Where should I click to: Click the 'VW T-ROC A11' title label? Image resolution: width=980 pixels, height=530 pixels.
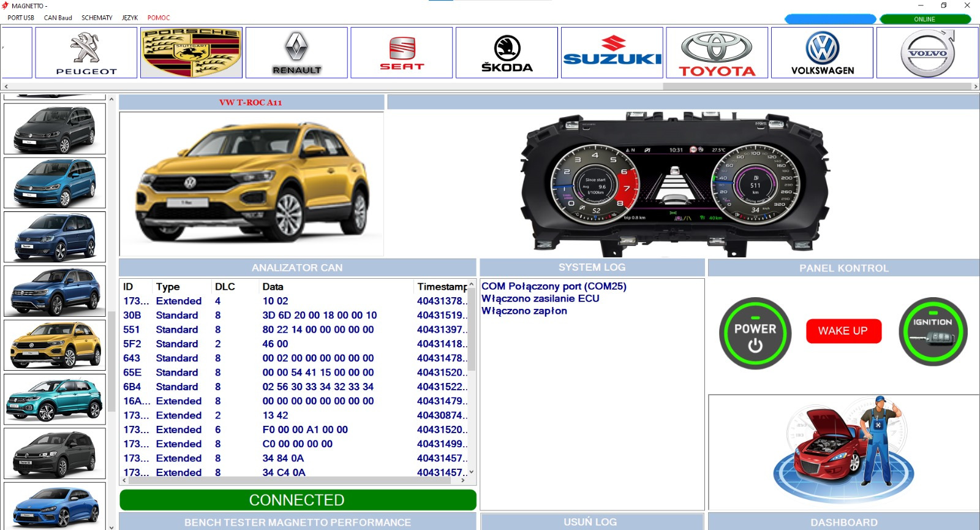(x=251, y=102)
